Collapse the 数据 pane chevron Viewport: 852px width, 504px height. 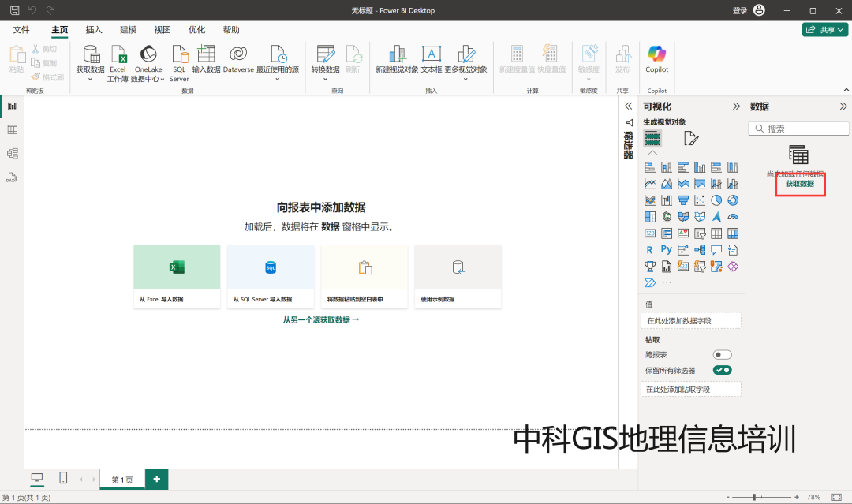pyautogui.click(x=843, y=106)
